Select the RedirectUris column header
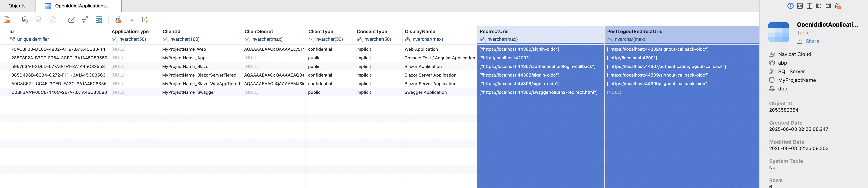Image resolution: width=868 pixels, height=188 pixels. tap(494, 32)
